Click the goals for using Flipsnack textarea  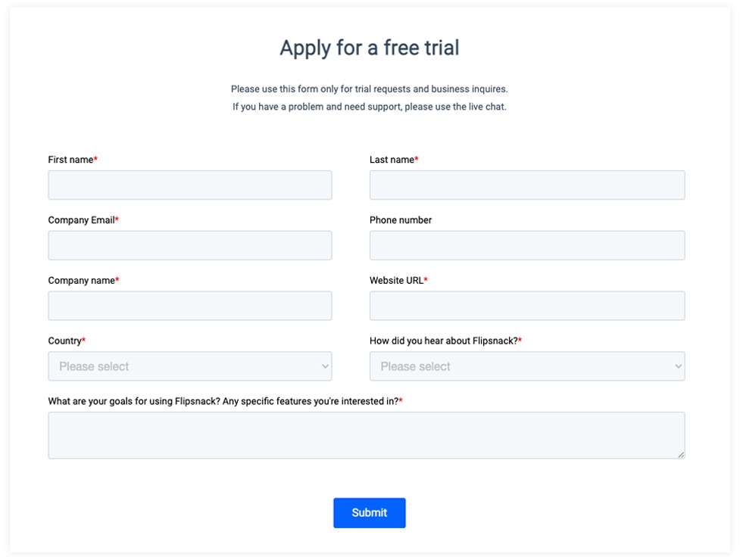point(367,435)
